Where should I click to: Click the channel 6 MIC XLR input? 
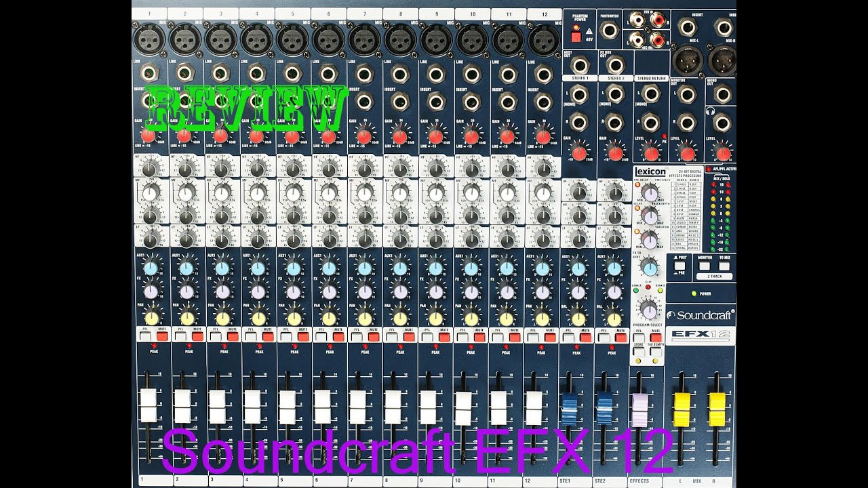[x=329, y=39]
